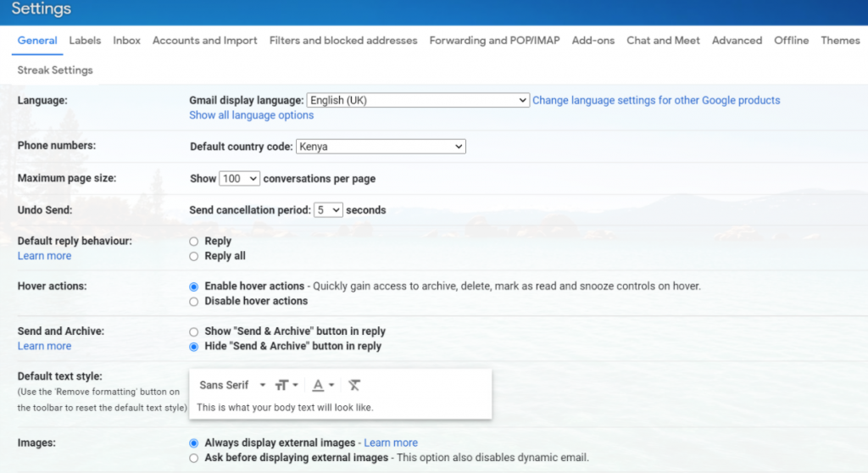Viewport: 868px width, 473px height.
Task: Open the Sans Serif font dropdown
Action: click(232, 385)
